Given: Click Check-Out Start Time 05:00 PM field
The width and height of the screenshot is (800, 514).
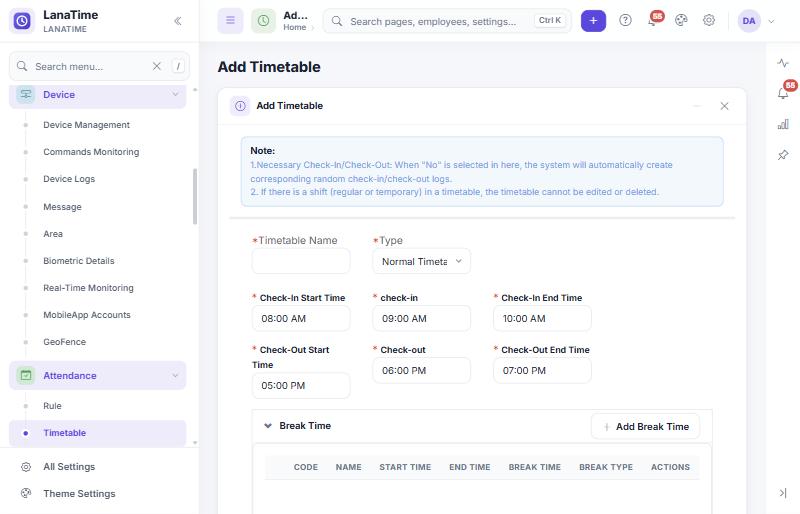Looking at the screenshot, I should click(301, 386).
